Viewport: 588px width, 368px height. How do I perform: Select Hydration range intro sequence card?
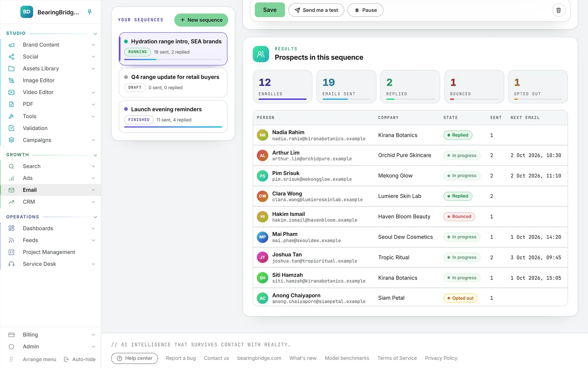(x=173, y=49)
